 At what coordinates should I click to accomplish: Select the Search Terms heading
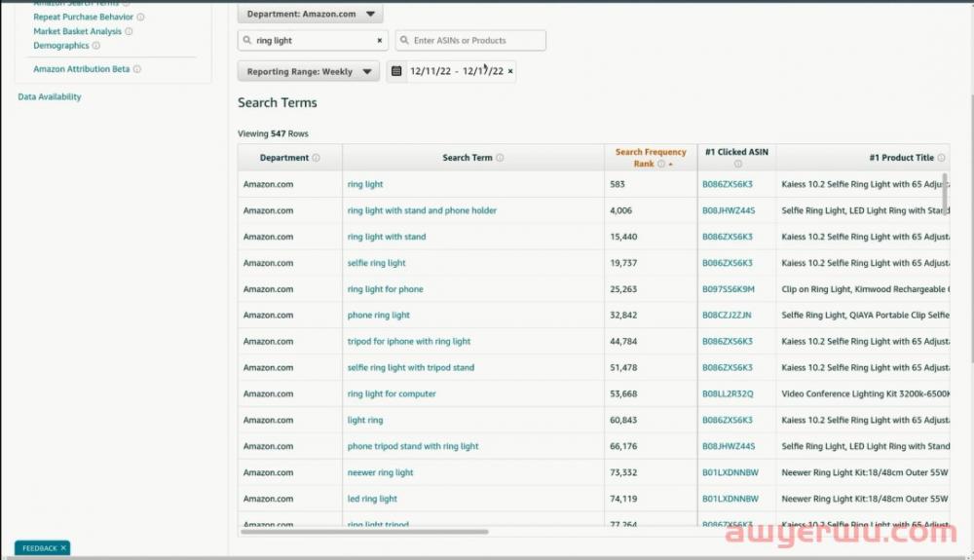277,103
